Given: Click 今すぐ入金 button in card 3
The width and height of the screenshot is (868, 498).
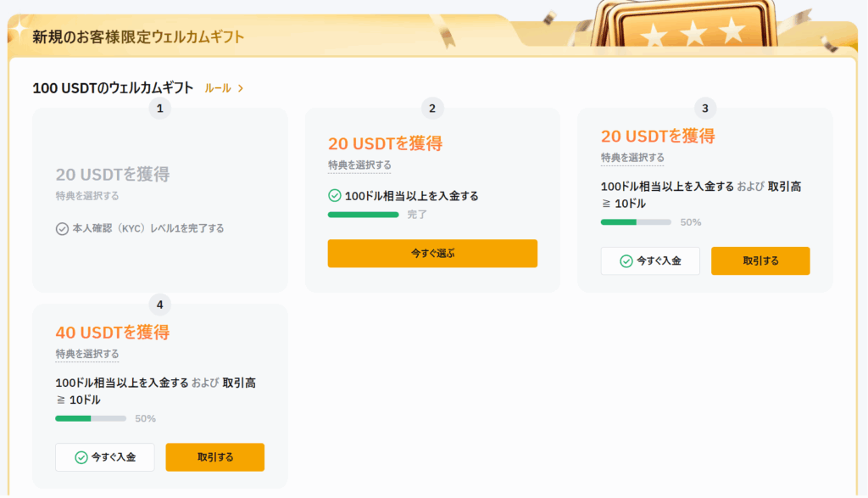Looking at the screenshot, I should coord(650,261).
